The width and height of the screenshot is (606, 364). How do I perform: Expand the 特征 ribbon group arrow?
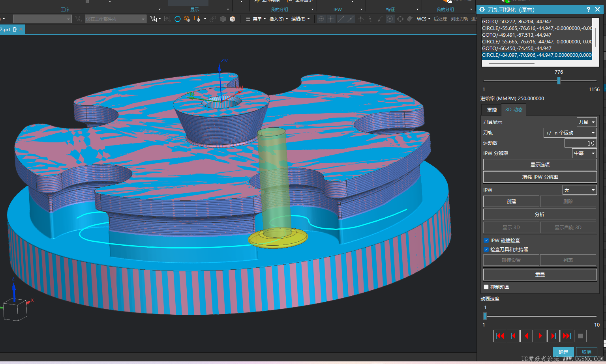point(417,9)
